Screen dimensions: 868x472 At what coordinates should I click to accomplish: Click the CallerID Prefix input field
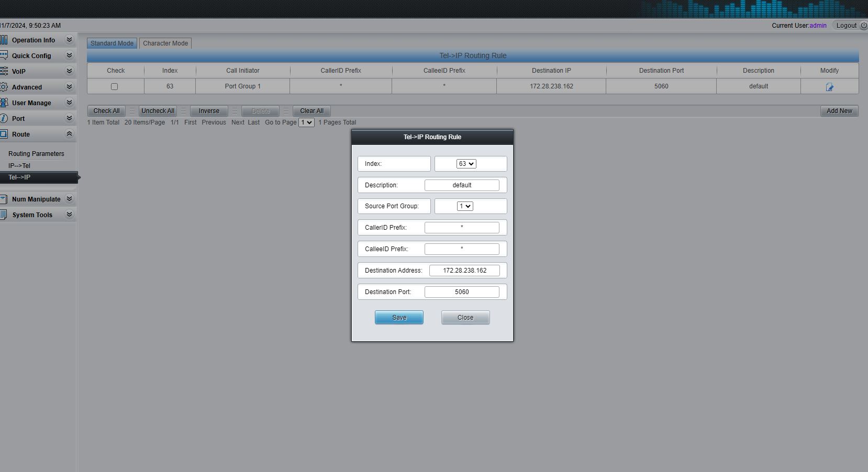coord(462,228)
